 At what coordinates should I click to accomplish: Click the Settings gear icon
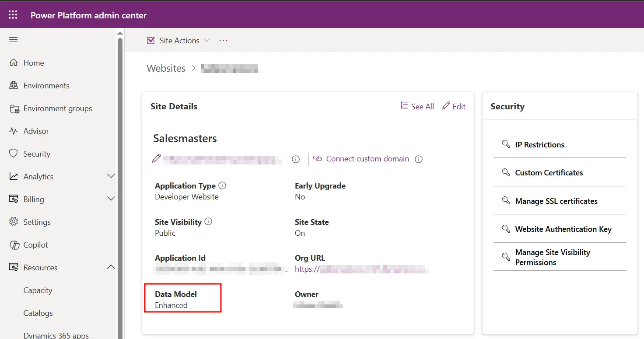[14, 222]
